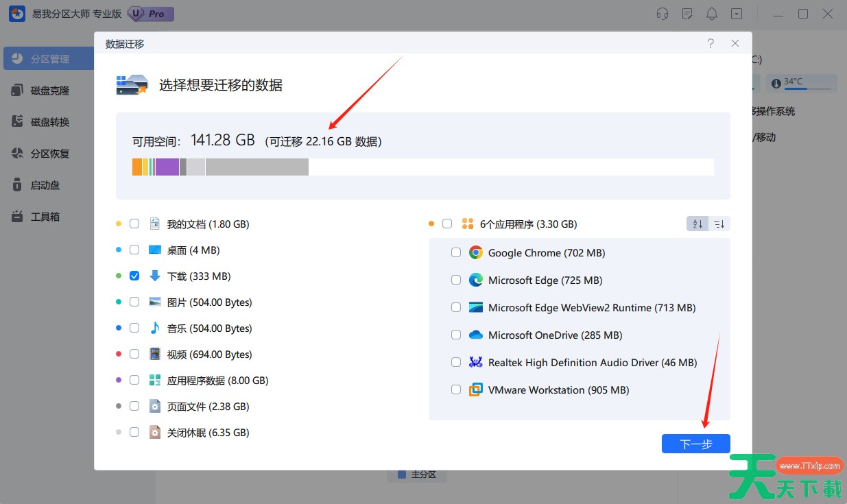The height and width of the screenshot is (504, 847).
Task: Enable the Microsoft Edge checkbox
Action: pos(456,280)
